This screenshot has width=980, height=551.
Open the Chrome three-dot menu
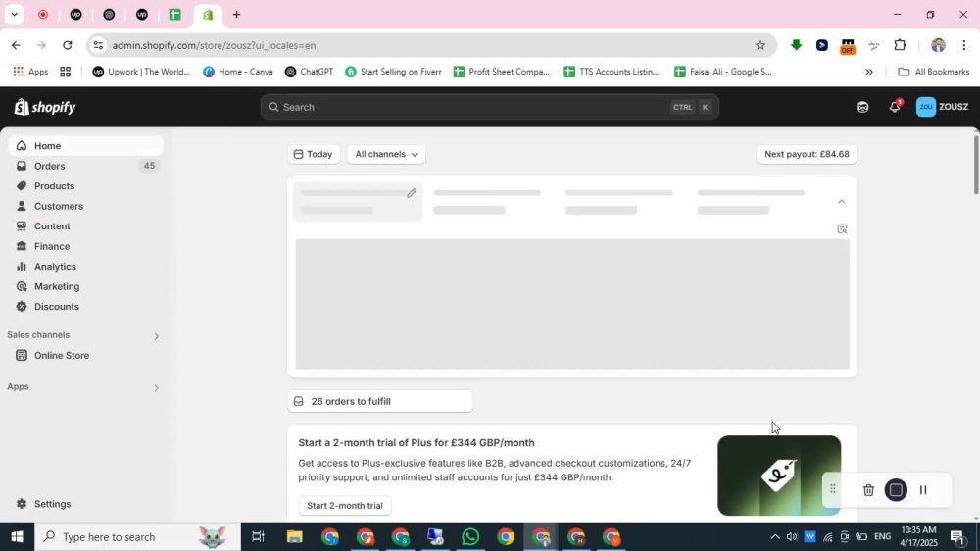pos(963,45)
